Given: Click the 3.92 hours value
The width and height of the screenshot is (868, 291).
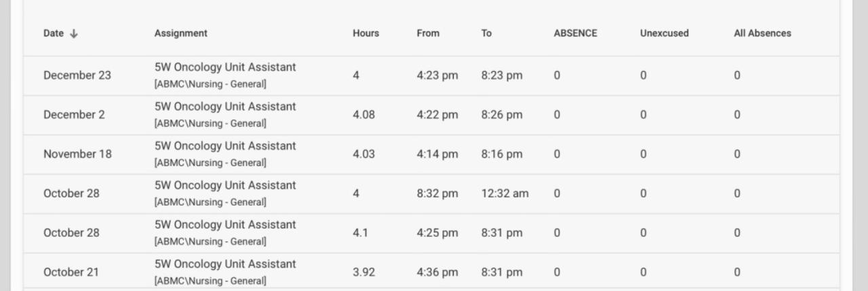Looking at the screenshot, I should coord(363,272).
